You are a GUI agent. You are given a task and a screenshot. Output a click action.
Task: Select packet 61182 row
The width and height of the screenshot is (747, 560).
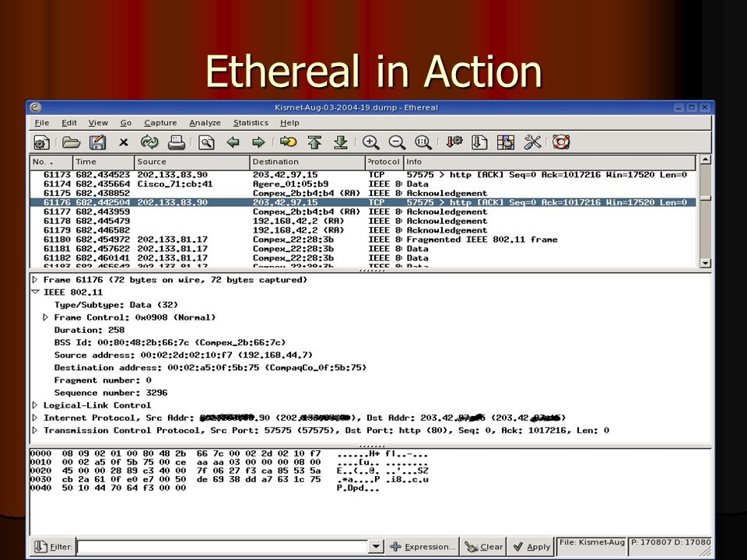pyautogui.click(x=363, y=258)
